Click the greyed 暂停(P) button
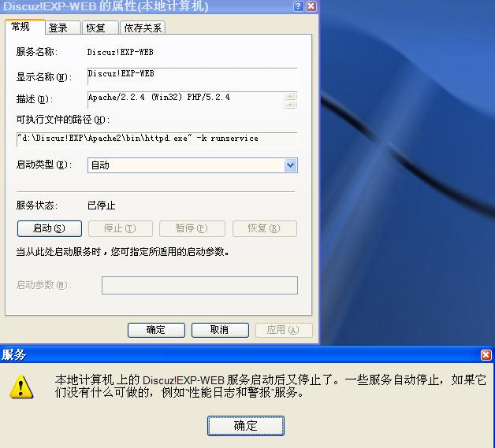Image resolution: width=495 pixels, height=448 pixels. point(192,228)
